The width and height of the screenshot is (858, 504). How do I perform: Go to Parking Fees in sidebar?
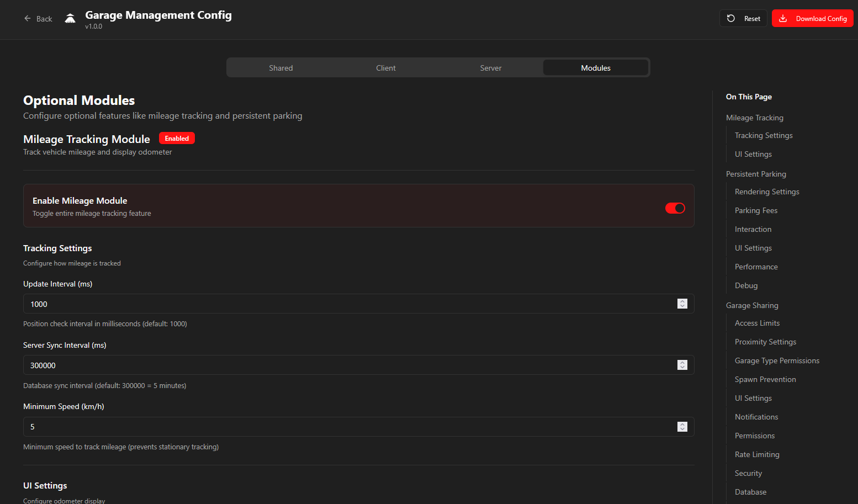(756, 210)
